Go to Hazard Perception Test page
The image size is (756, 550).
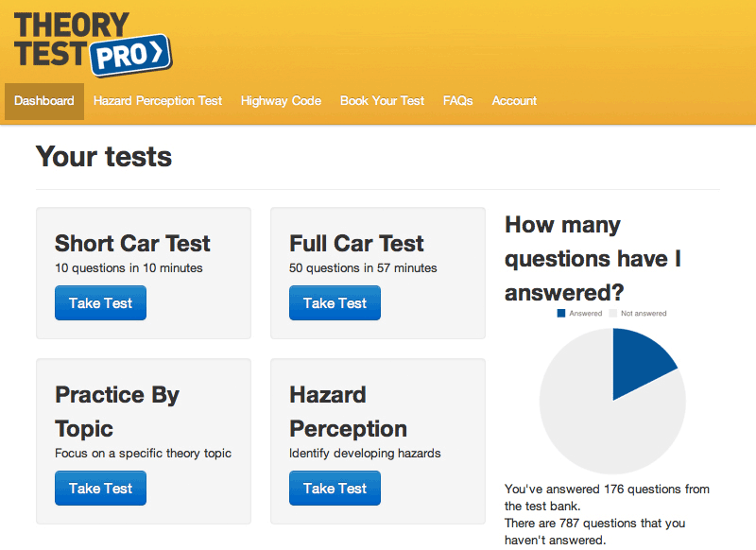pos(158,101)
